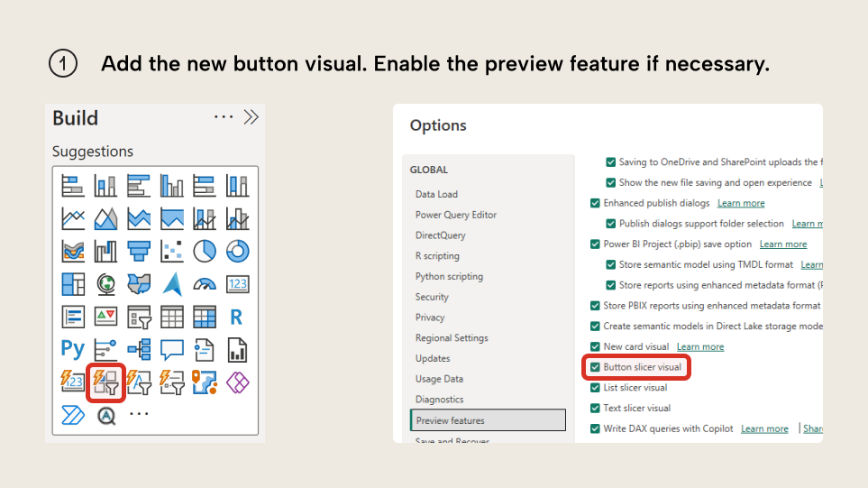This screenshot has height=488, width=868.
Task: Collapse the Build pane with double chevron
Action: [x=251, y=117]
